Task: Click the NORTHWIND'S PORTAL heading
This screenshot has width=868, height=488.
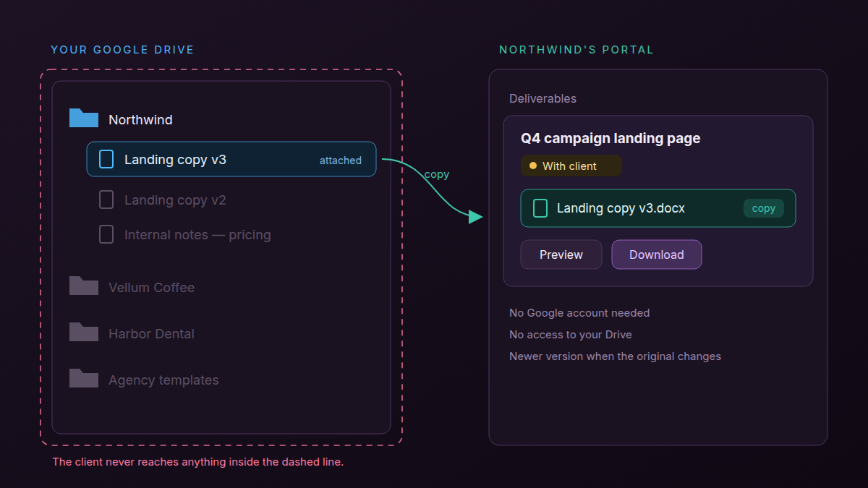Action: [576, 50]
